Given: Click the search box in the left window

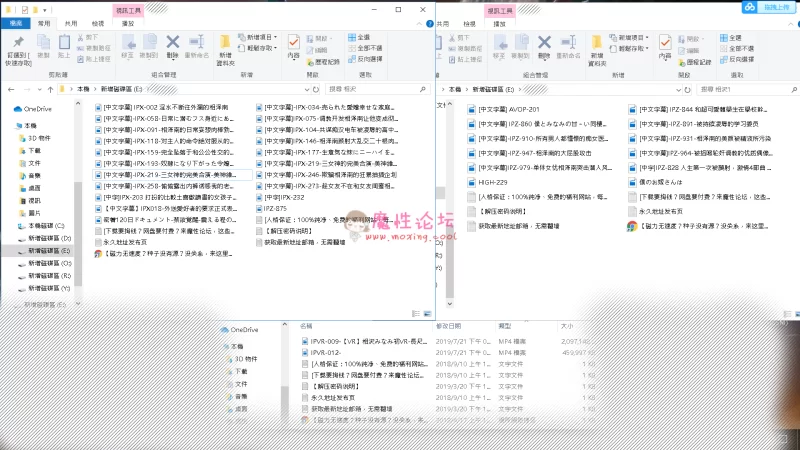Looking at the screenshot, I should (x=375, y=88).
